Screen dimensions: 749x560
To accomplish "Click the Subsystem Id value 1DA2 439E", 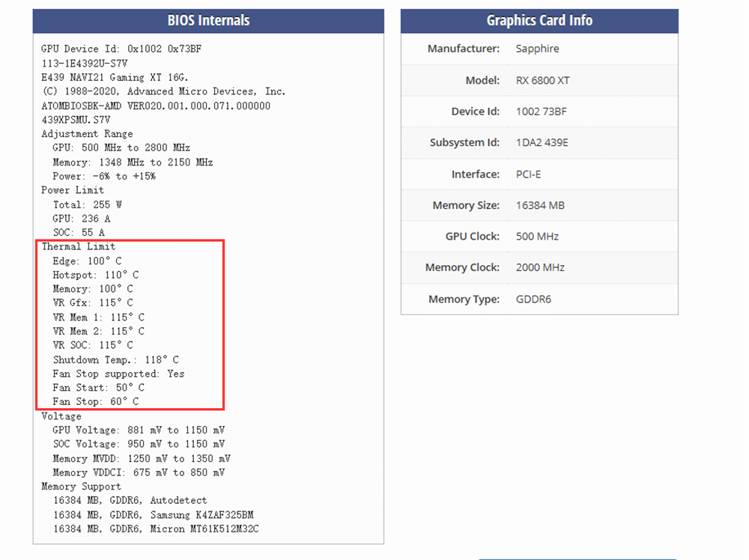I will [x=542, y=143].
